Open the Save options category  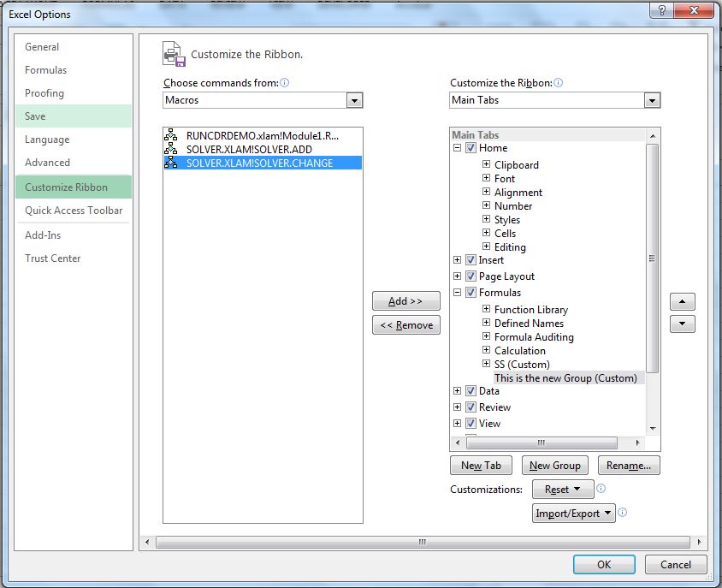tap(74, 116)
